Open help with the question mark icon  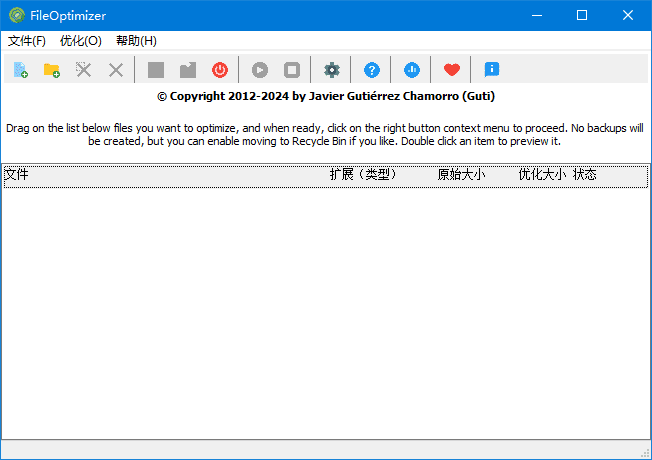[372, 70]
